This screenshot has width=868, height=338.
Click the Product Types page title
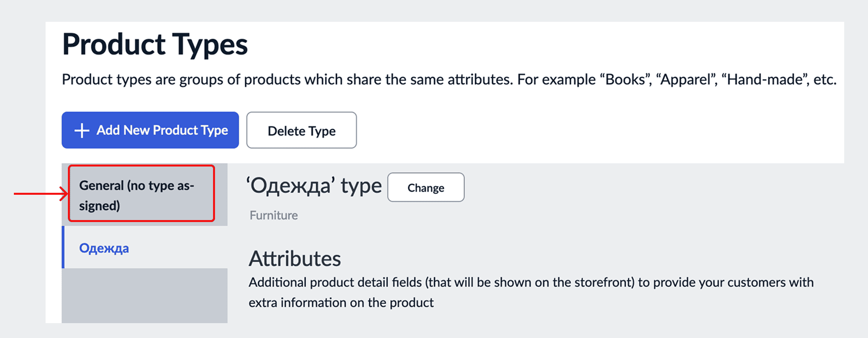[155, 45]
